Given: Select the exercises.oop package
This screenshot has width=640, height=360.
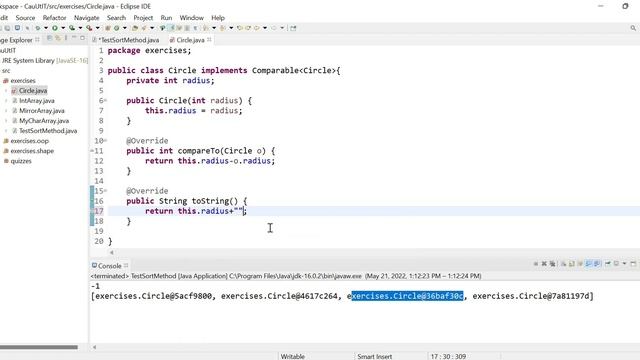Looking at the screenshot, I should [29, 141].
